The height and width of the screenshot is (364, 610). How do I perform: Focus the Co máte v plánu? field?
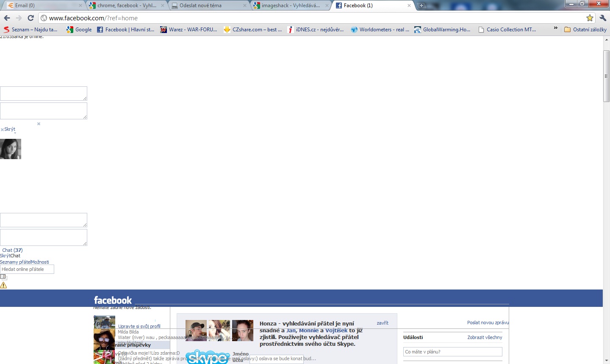(453, 352)
